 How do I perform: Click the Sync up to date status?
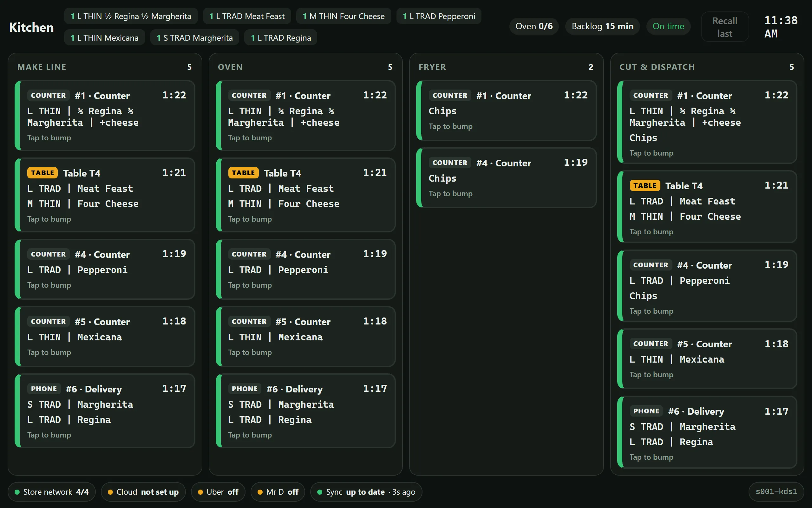click(x=366, y=492)
